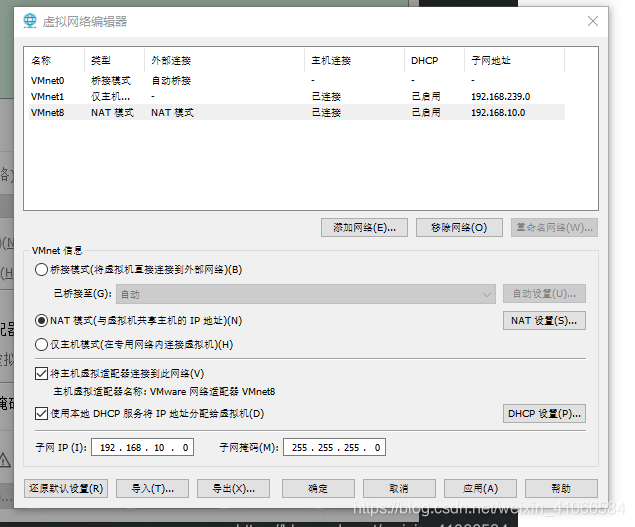Click the 帮助 button
This screenshot has height=527, width=635.
561,489
